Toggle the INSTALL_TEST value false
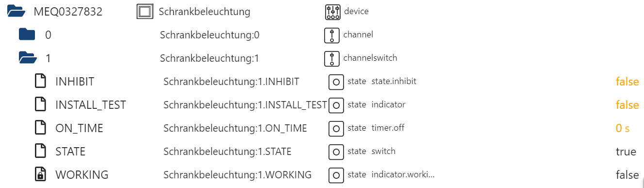The height and width of the screenshot is (188, 644). (x=627, y=105)
